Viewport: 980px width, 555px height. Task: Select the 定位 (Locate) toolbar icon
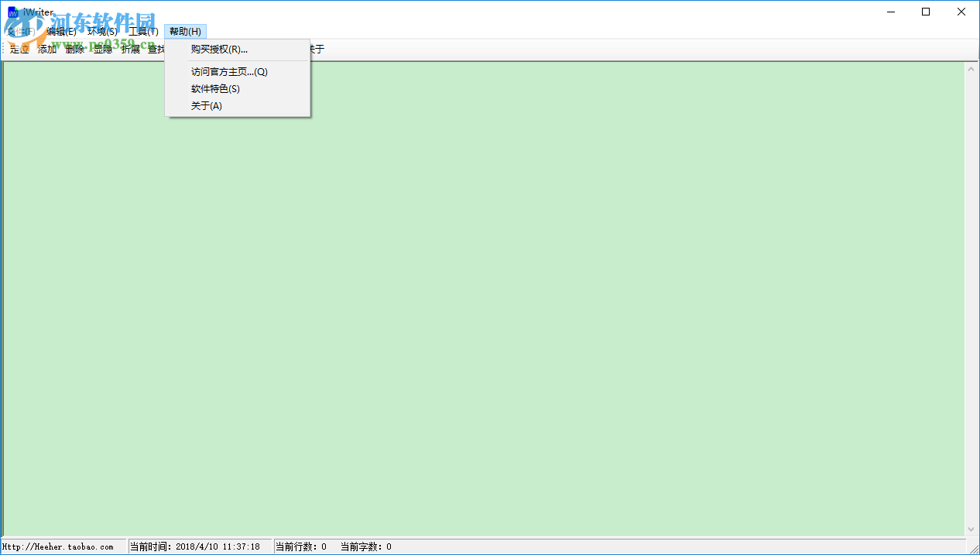[19, 49]
